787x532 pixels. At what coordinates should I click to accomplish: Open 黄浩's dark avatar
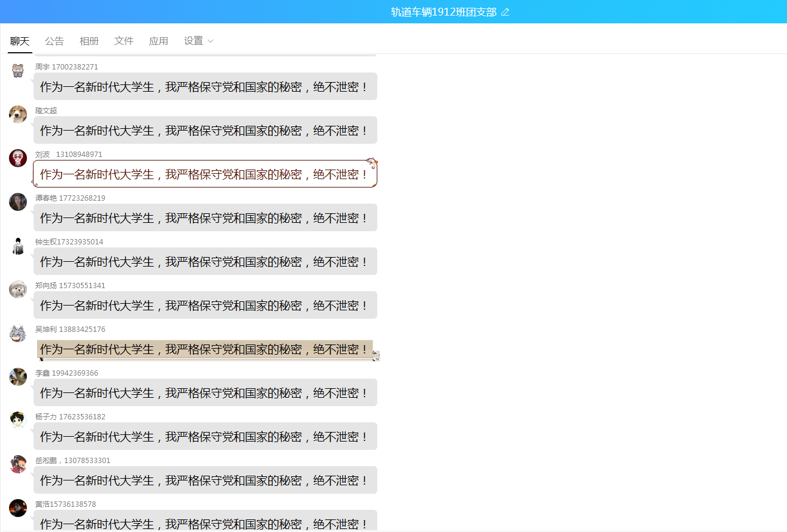coord(18,508)
